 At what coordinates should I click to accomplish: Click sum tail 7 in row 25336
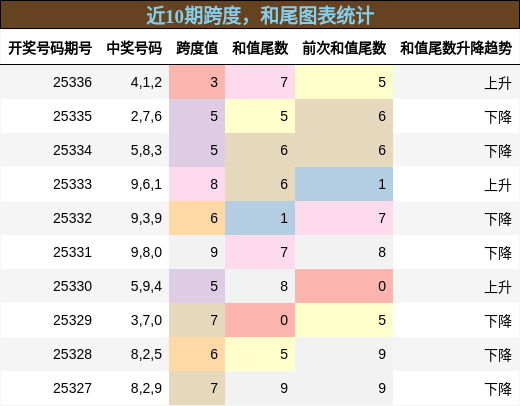point(260,82)
